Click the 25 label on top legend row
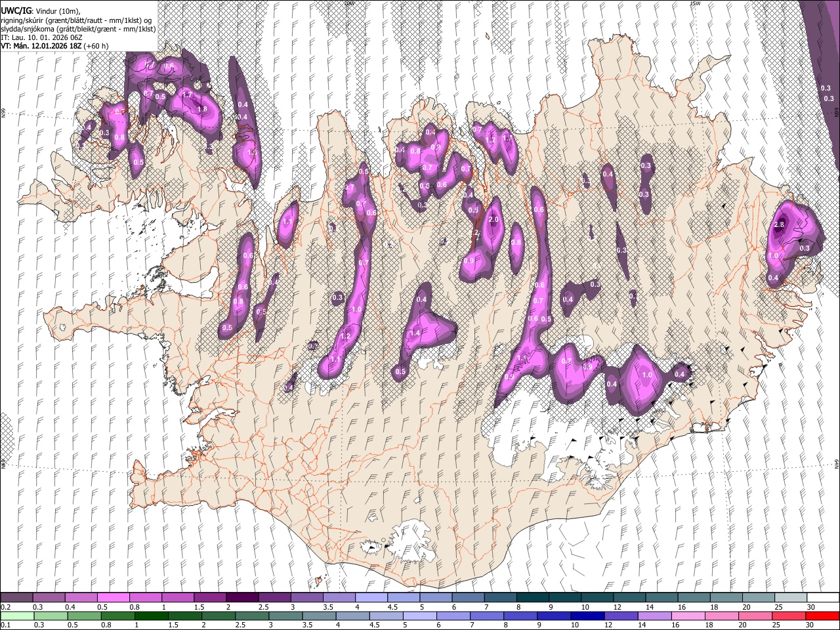This screenshot has height=630, width=840. click(778, 607)
